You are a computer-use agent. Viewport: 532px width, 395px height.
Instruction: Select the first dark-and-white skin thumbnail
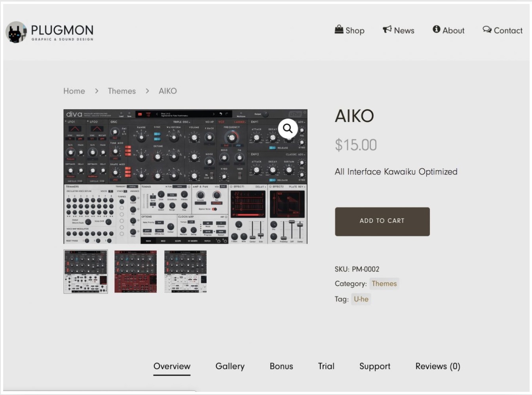click(85, 272)
